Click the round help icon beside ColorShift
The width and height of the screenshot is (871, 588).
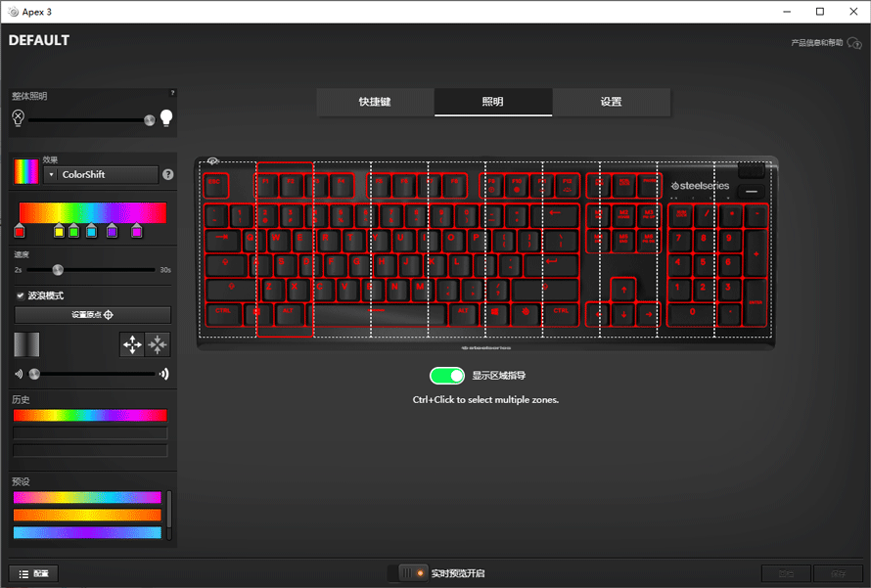point(167,174)
